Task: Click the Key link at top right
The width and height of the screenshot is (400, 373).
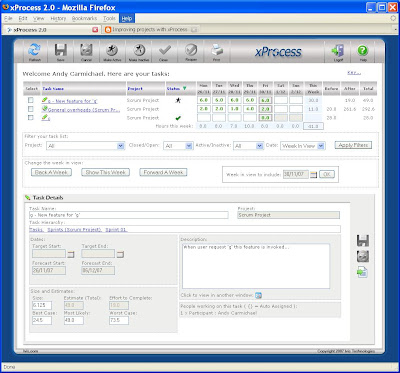Action: (354, 73)
